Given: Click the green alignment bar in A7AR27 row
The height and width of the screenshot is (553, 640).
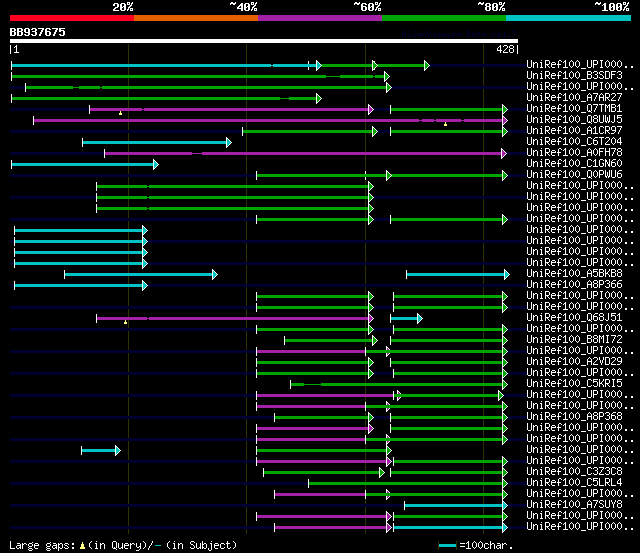Looking at the screenshot, I should 167,98.
